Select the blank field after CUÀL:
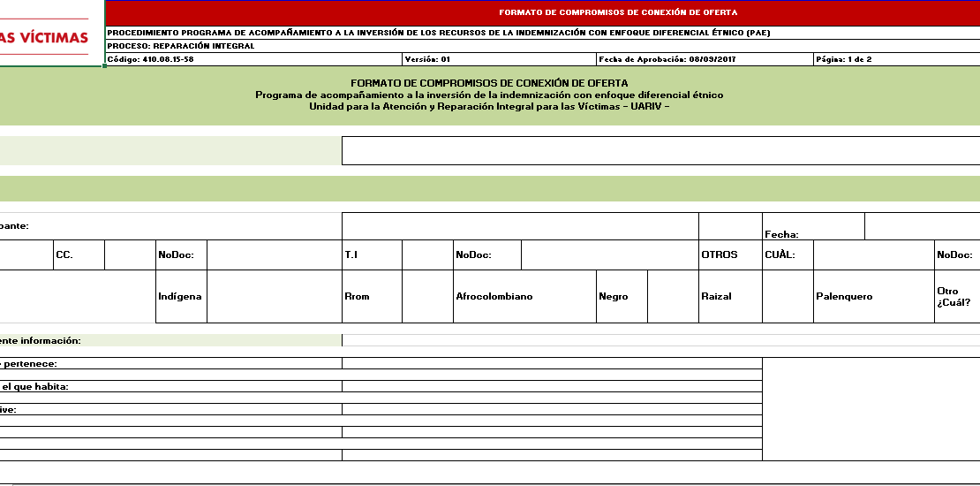980x486 pixels. point(874,255)
